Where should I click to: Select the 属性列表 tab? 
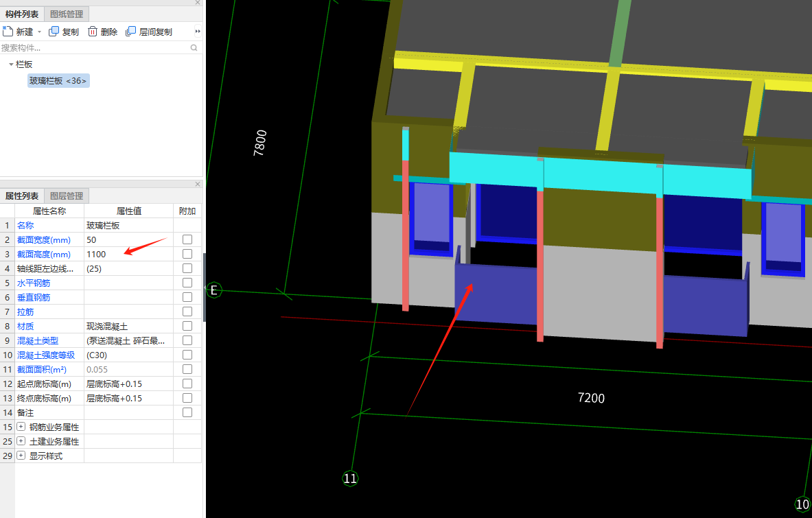[x=22, y=196]
